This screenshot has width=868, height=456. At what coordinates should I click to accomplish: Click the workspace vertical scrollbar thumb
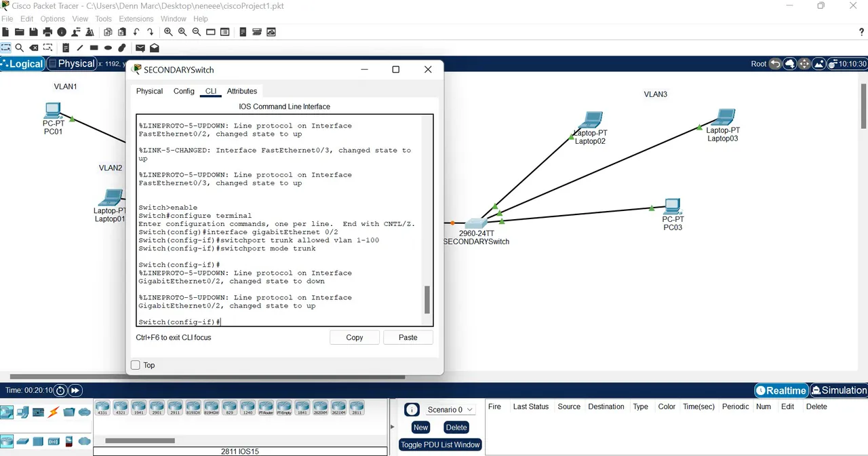(864, 105)
